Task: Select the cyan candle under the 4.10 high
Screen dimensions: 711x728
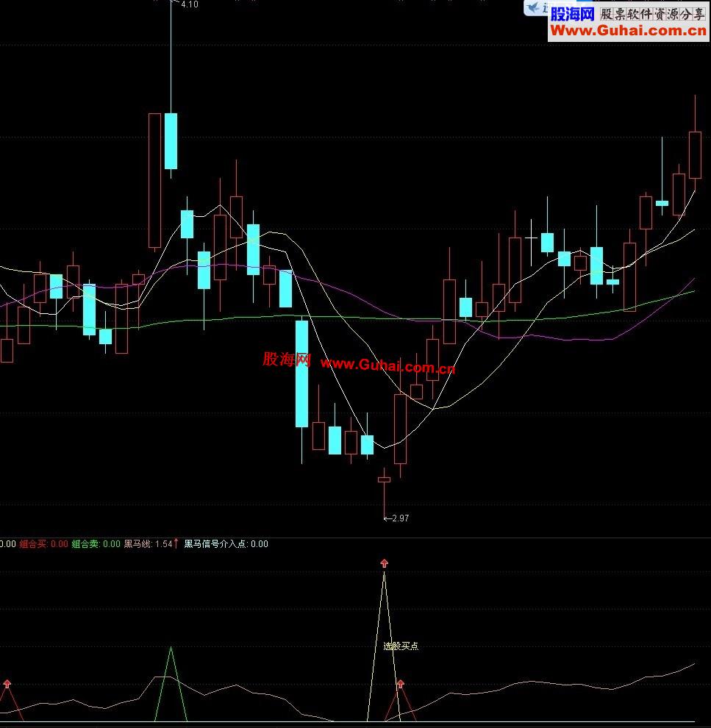Action: (x=171, y=140)
